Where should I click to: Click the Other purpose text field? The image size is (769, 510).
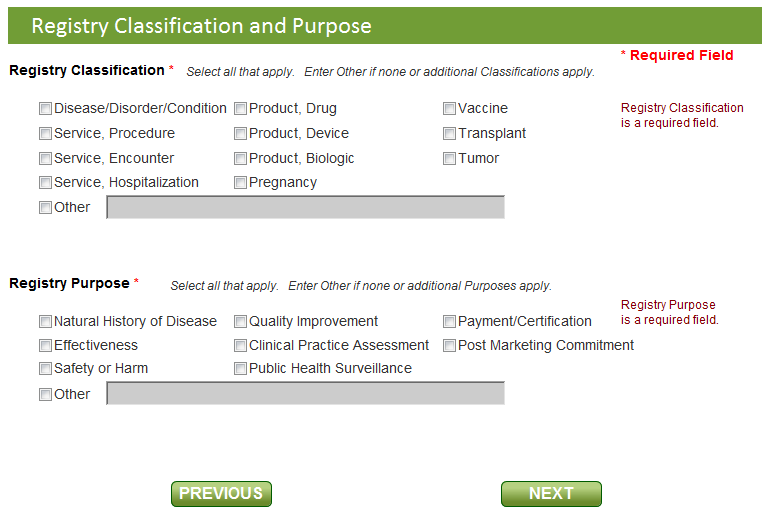pos(305,394)
